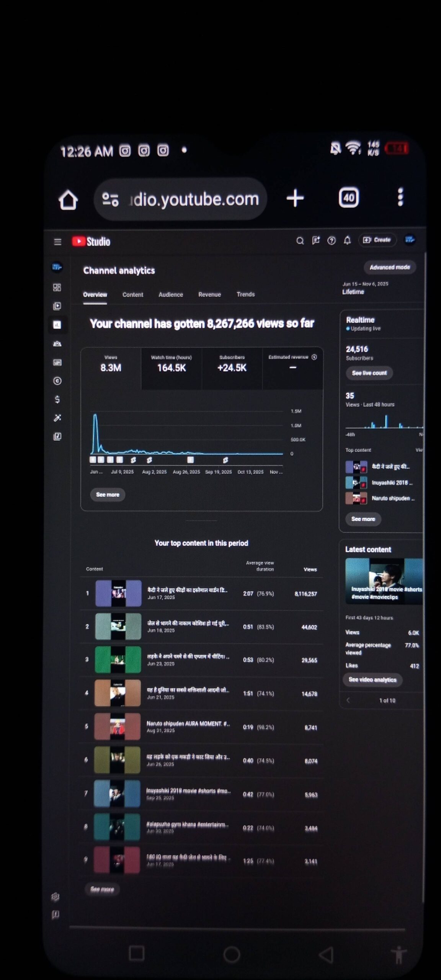Viewport: 441px width, 980px height.
Task: Open the browser three-dot overflow menu
Action: (x=400, y=197)
